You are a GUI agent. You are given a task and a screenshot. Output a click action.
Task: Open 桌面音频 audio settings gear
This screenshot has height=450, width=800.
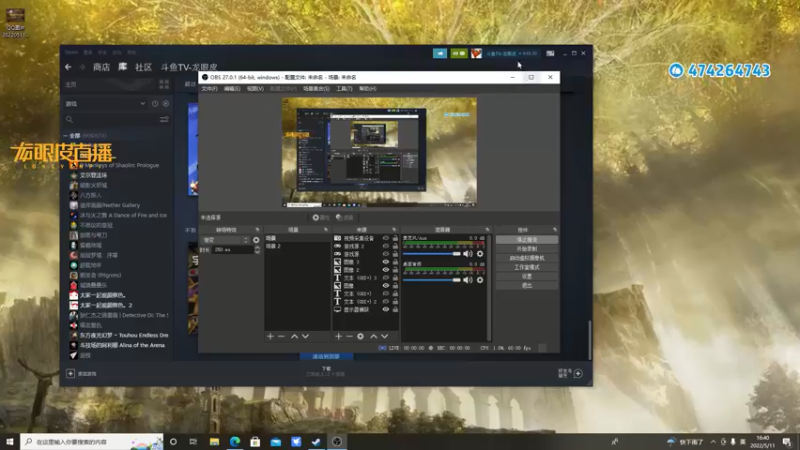click(480, 280)
